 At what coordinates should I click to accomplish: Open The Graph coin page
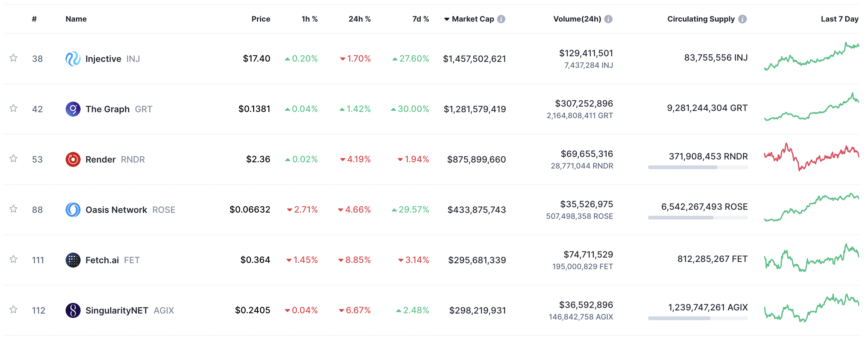click(x=107, y=109)
